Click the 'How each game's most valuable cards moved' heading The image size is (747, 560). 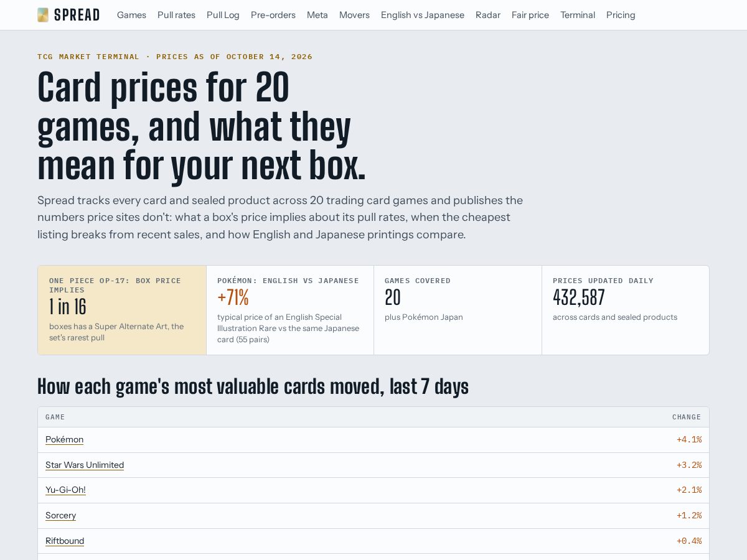click(x=253, y=386)
